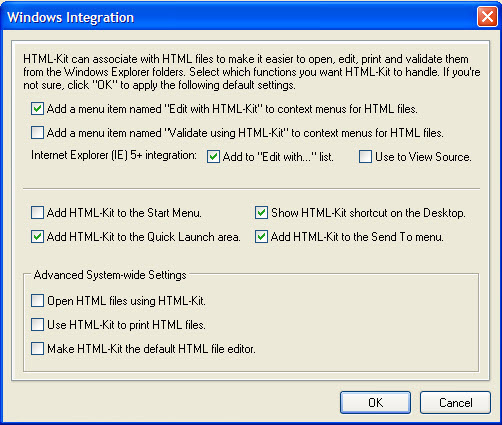Tick Make HTML-Kit the default HTML editor box
This screenshot has width=502, height=425.
tap(37, 349)
